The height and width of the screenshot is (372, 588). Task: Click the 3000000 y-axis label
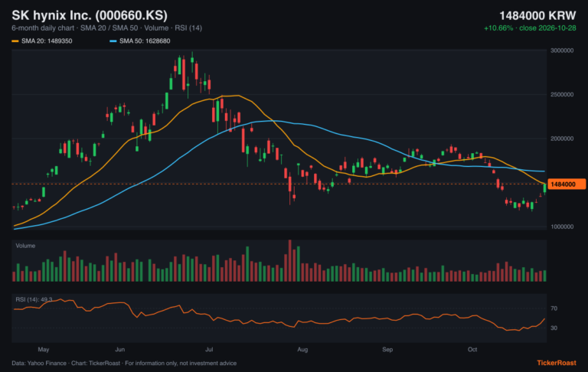(562, 51)
